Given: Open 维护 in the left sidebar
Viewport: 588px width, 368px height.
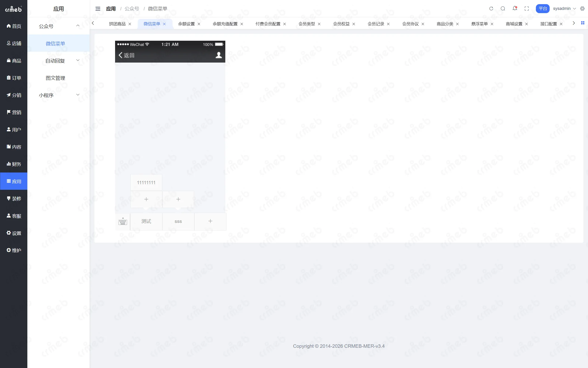Looking at the screenshot, I should [x=14, y=250].
